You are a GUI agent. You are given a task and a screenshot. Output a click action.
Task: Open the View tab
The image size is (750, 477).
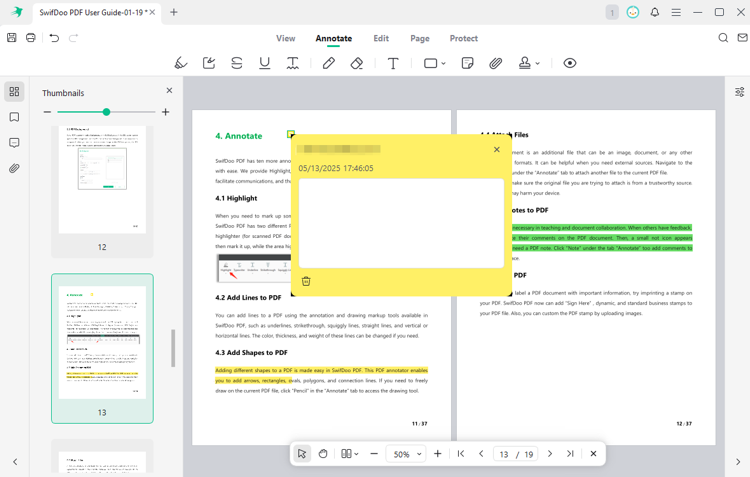tap(286, 38)
